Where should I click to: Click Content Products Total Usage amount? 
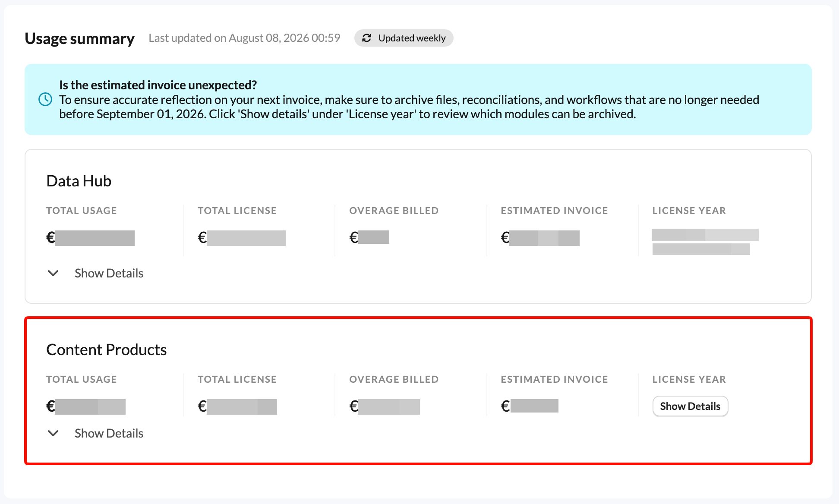[x=86, y=406]
